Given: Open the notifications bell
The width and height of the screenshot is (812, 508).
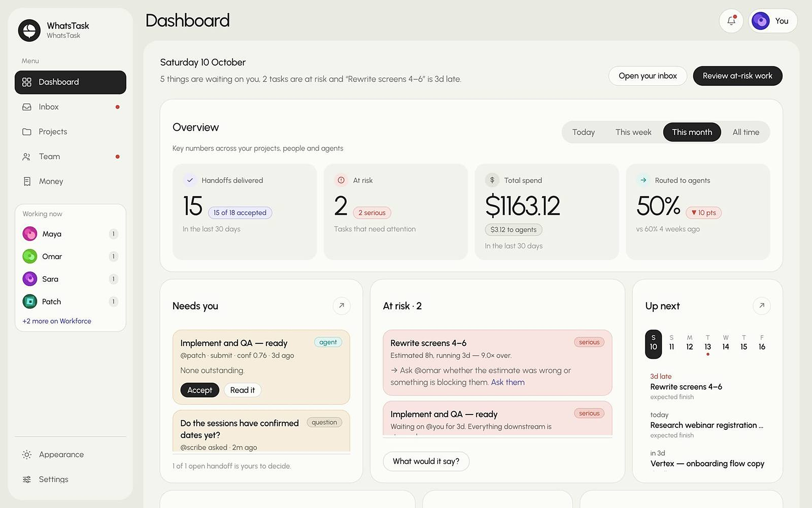Looking at the screenshot, I should (731, 21).
